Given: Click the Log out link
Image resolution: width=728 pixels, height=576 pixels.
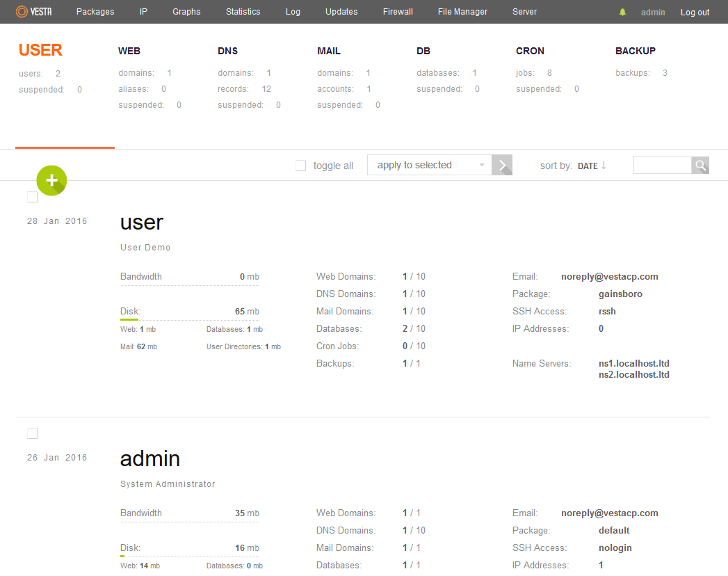Looking at the screenshot, I should [695, 13].
